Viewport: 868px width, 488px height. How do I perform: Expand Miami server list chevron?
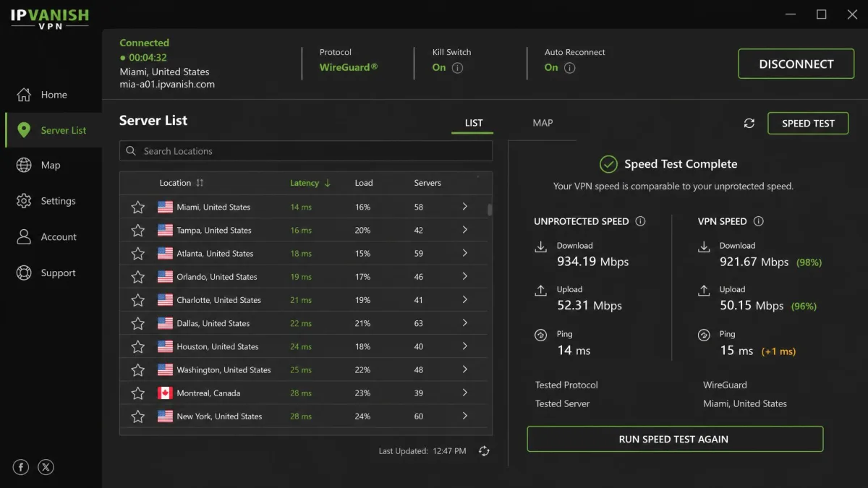click(464, 207)
